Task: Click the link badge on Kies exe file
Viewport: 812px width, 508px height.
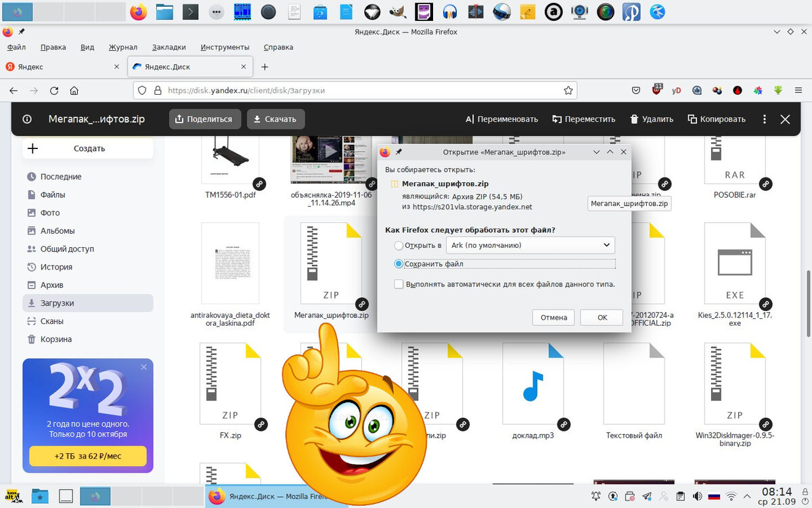Action: point(765,303)
